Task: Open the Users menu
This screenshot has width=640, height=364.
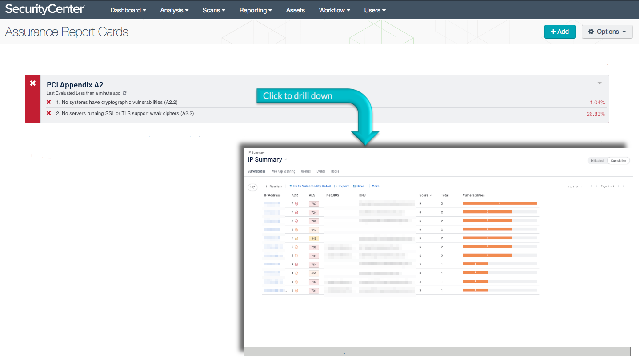Action: 375,10
